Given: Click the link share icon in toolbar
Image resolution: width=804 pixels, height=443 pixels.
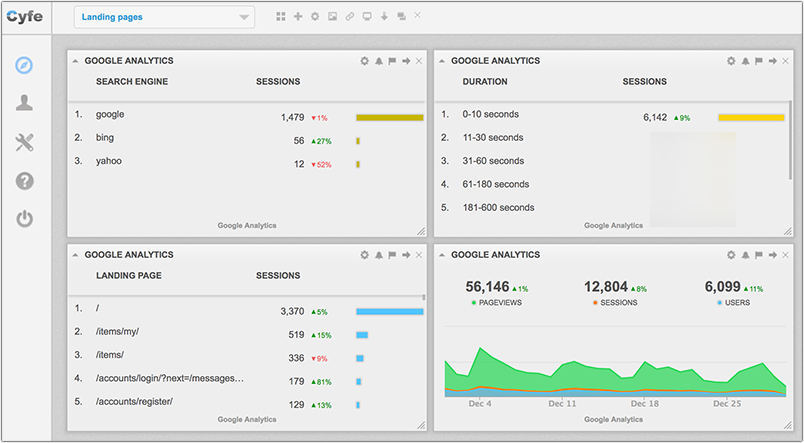Looking at the screenshot, I should click(x=350, y=16).
